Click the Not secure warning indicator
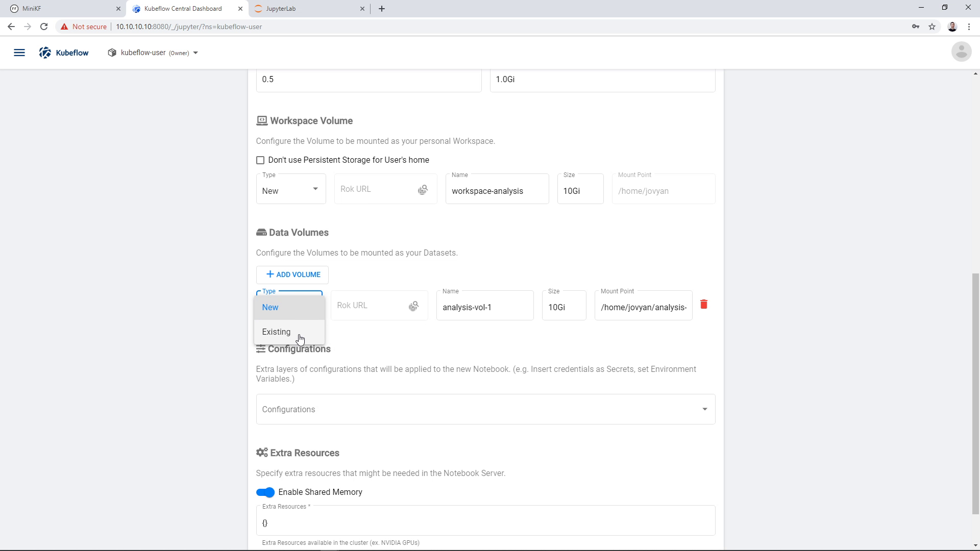 click(84, 27)
